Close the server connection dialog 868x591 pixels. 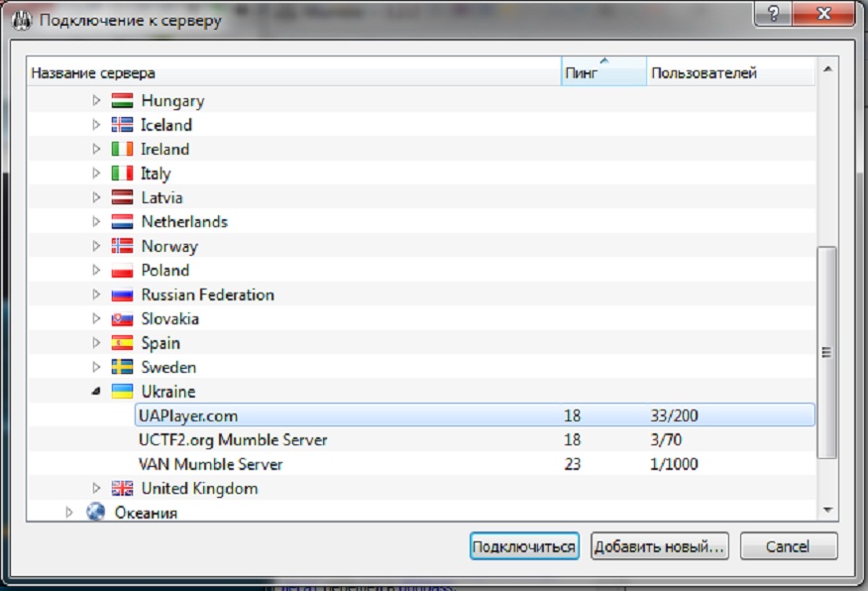click(x=823, y=13)
